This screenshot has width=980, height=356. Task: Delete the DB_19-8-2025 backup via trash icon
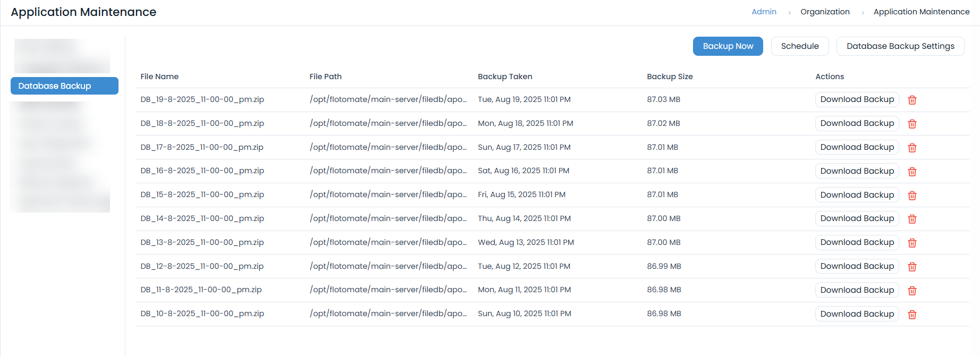912,100
